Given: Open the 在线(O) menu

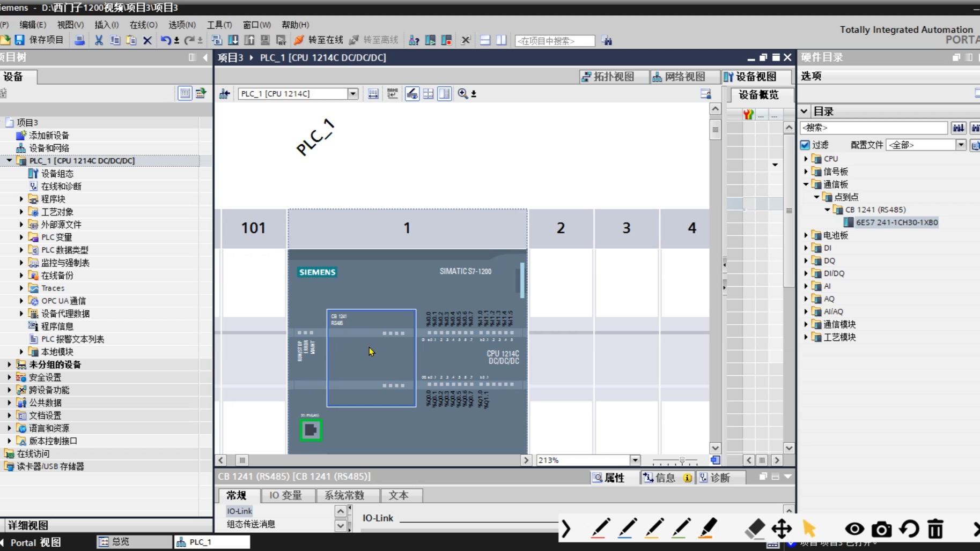Looking at the screenshot, I should click(x=143, y=25).
